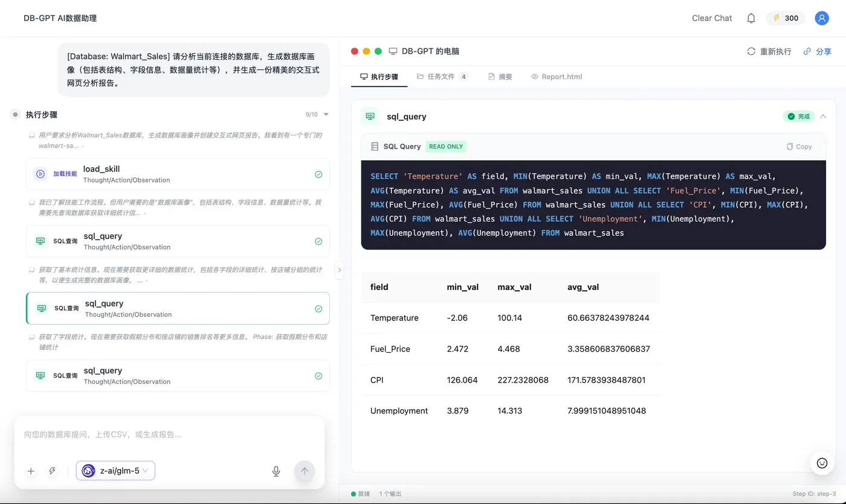846x504 pixels.
Task: Click the plus attachment icon
Action: click(31, 471)
